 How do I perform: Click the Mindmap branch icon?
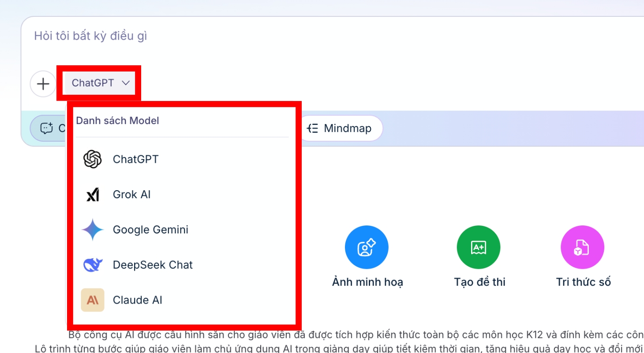click(x=313, y=128)
